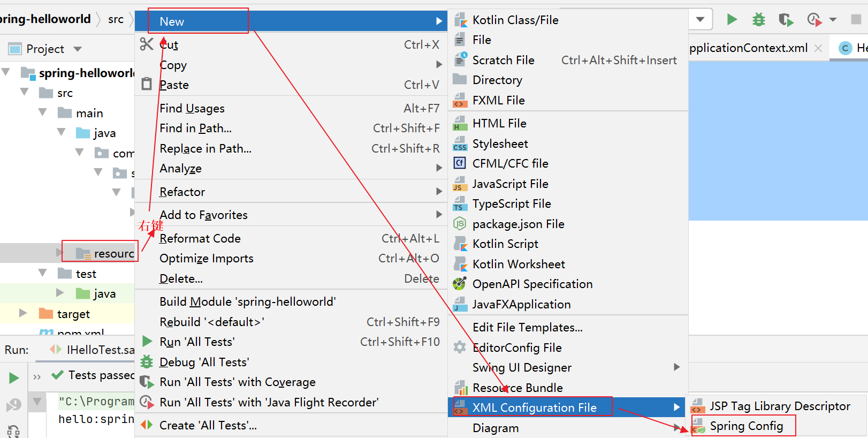868x438 pixels.
Task: Collapse the main java folder arrow
Action: click(62, 132)
